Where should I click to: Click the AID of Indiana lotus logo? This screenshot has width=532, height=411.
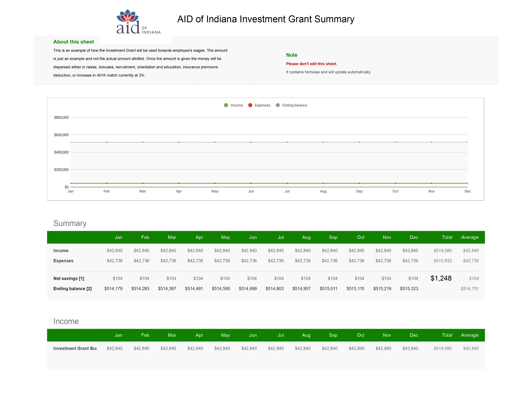tap(138, 22)
